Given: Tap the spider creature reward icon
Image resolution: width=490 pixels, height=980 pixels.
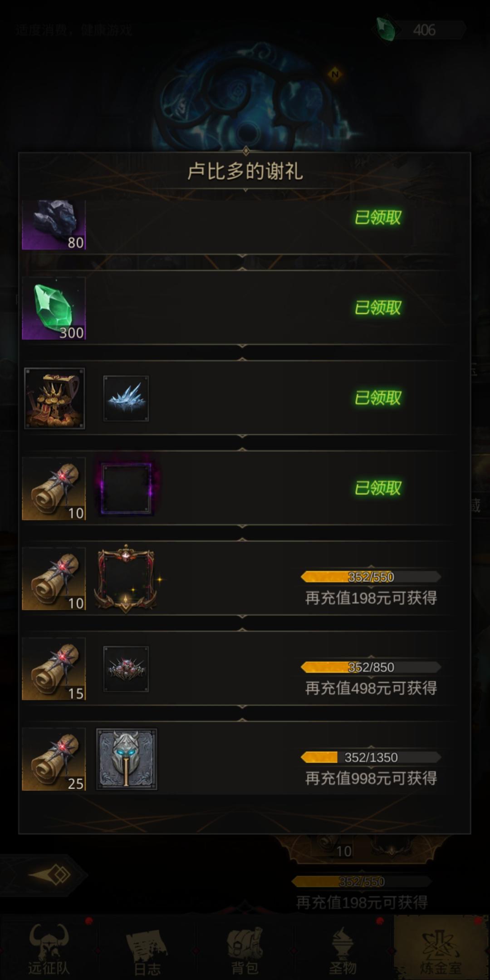Looking at the screenshot, I should 126,669.
